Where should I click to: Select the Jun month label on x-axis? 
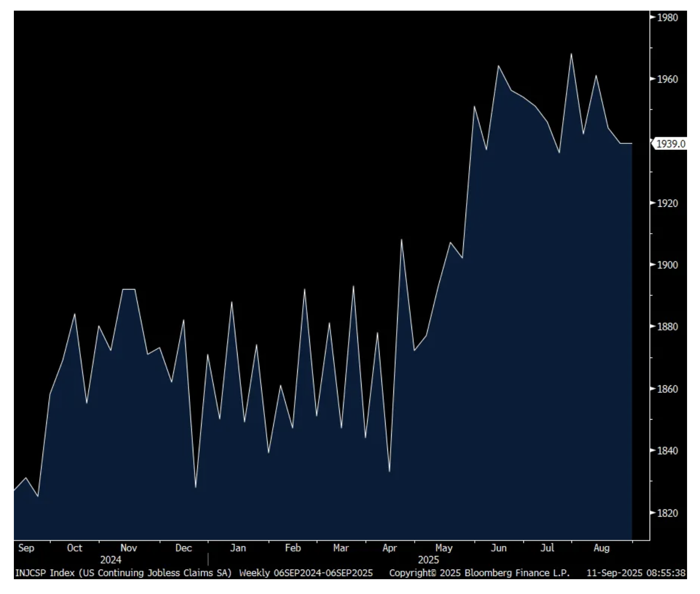pyautogui.click(x=498, y=548)
